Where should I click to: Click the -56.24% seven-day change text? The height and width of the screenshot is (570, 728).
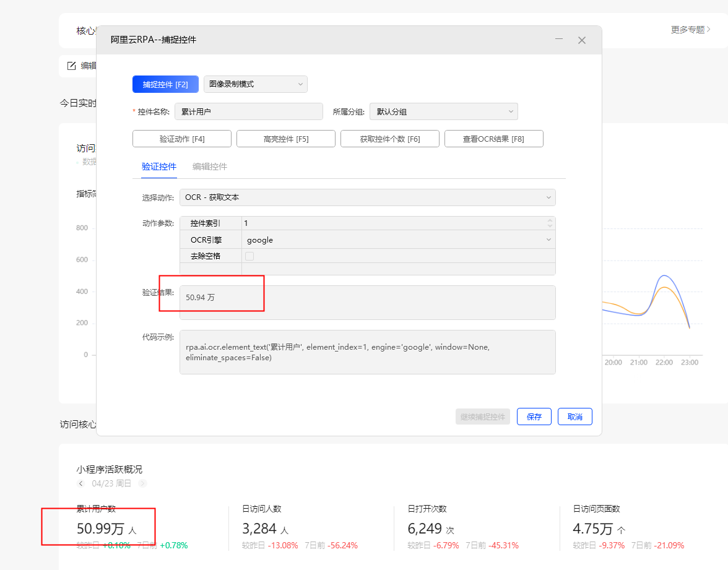(342, 545)
